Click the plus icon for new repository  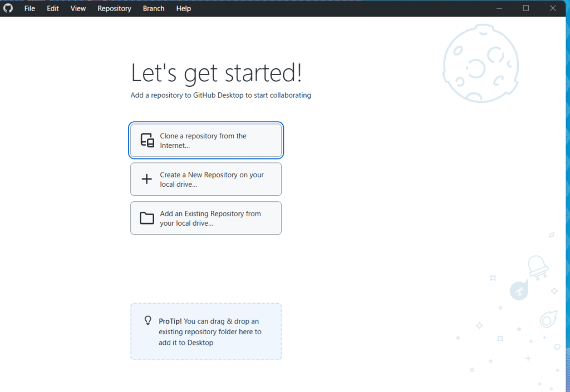coord(147,179)
